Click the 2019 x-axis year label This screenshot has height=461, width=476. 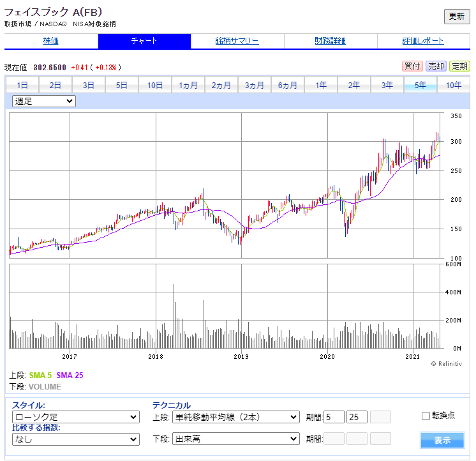tap(241, 356)
